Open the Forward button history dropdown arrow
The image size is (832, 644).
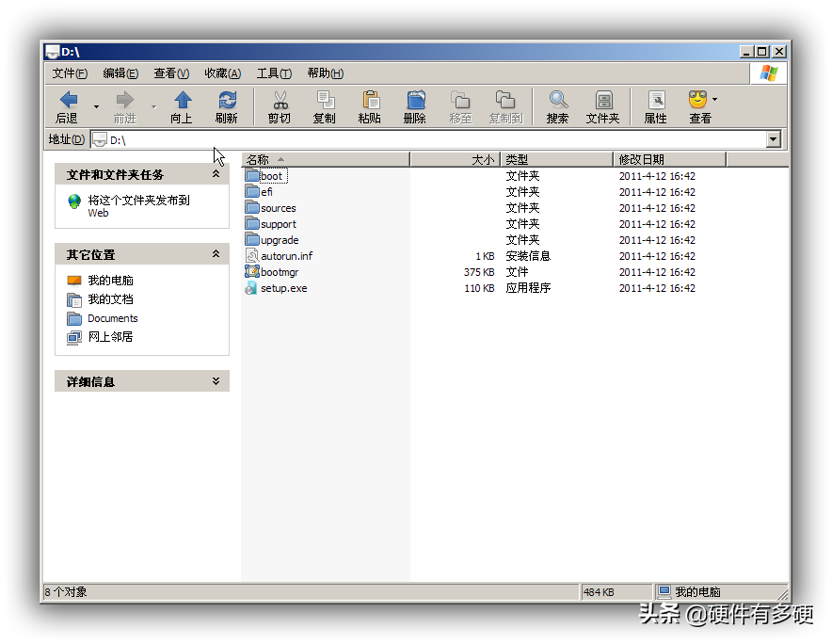153,106
